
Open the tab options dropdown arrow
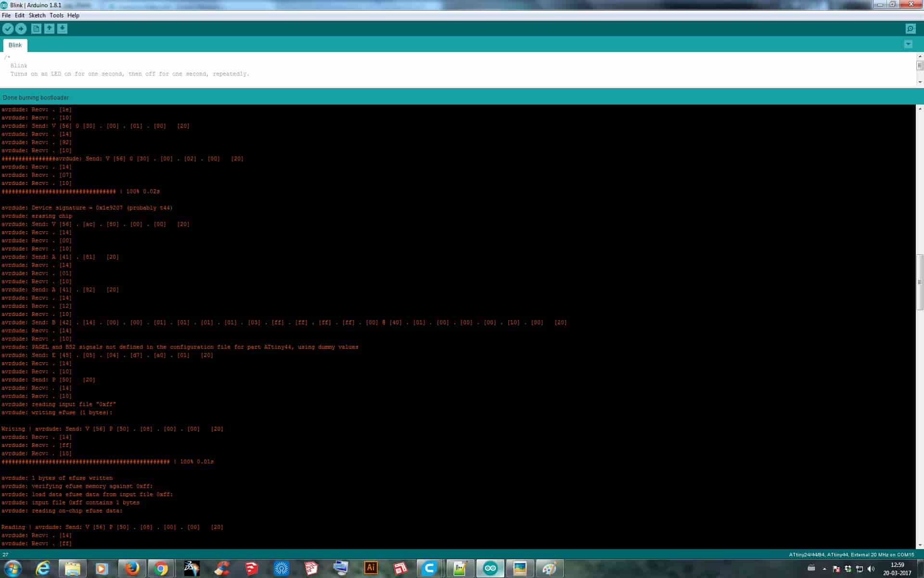(x=908, y=44)
